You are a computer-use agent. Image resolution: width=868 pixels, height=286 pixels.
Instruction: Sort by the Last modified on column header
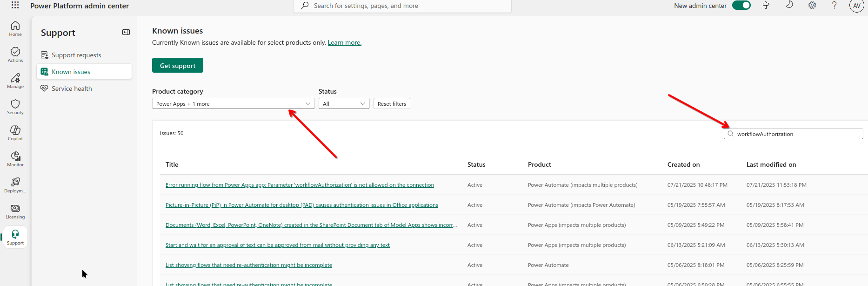coord(771,164)
